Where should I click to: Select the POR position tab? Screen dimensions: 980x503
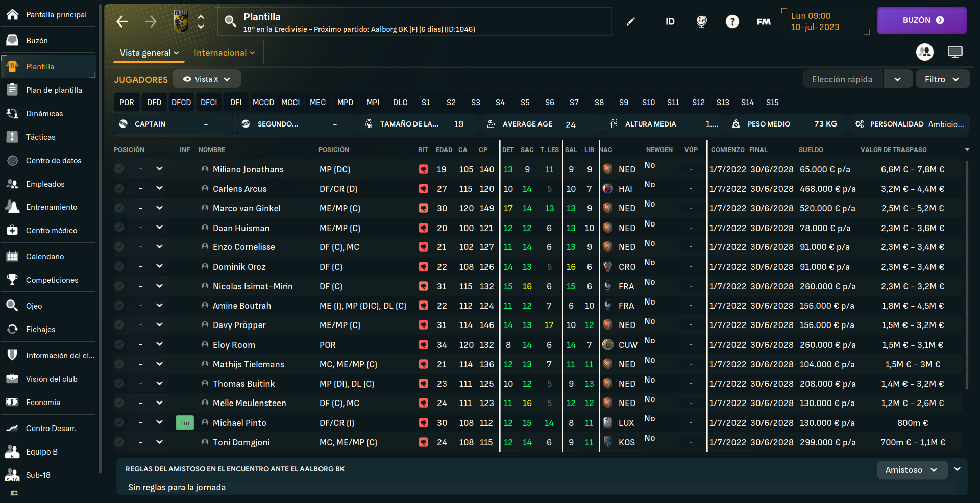tap(127, 102)
